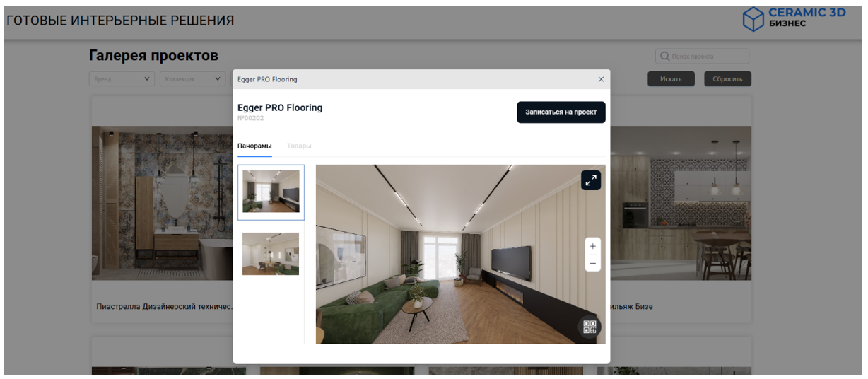This screenshot has width=868, height=379.
Task: Click the main panorama viewer image
Action: 460,255
